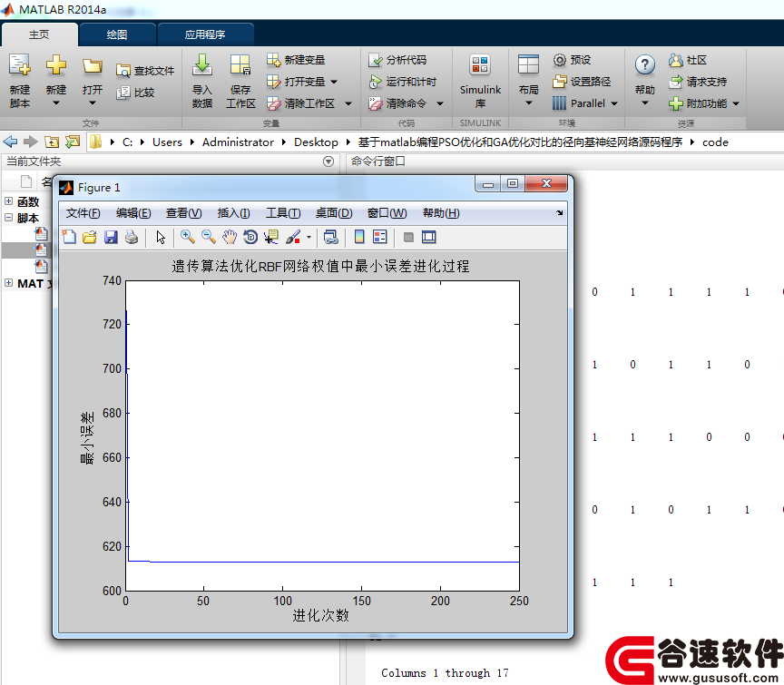Click Request Support (请求支持)
The image size is (784, 685).
pyautogui.click(x=698, y=82)
